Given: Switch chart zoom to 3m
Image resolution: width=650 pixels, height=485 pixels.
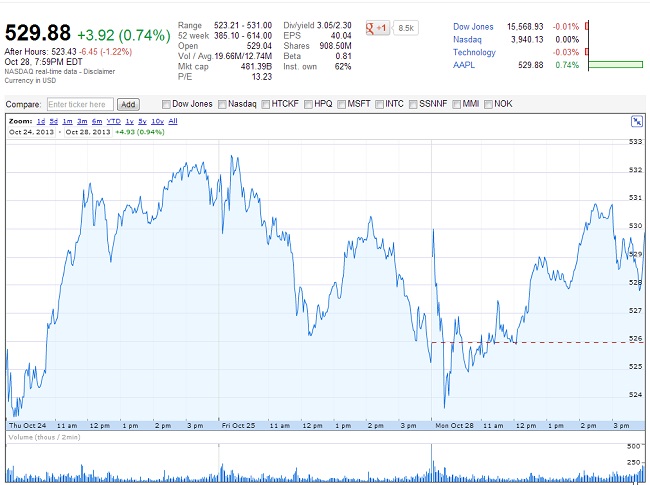Looking at the screenshot, I should point(82,121).
